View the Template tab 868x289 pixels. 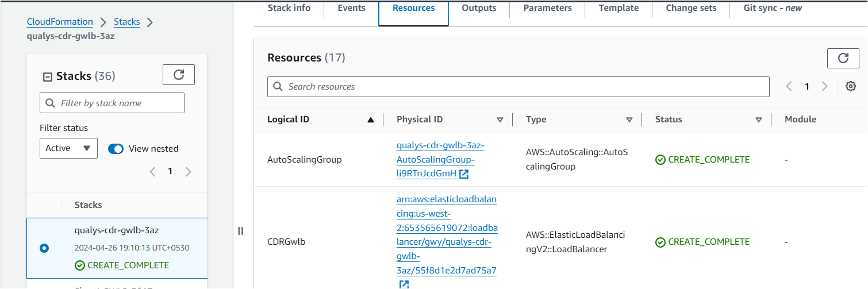(619, 8)
